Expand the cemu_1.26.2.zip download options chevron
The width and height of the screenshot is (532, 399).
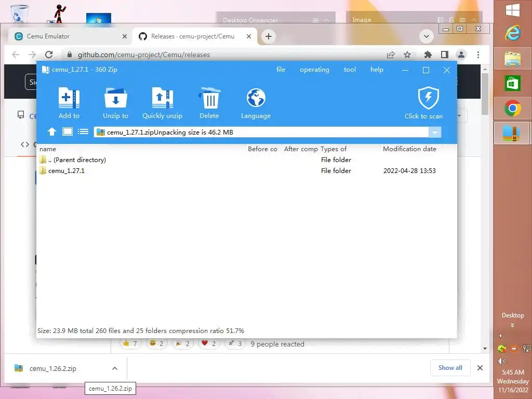tap(115, 368)
